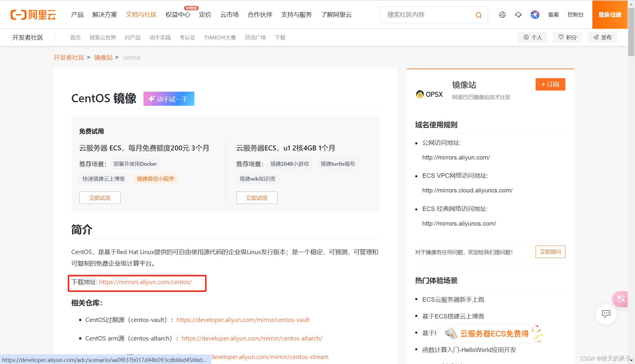Click the globe language icon in header

click(x=502, y=15)
